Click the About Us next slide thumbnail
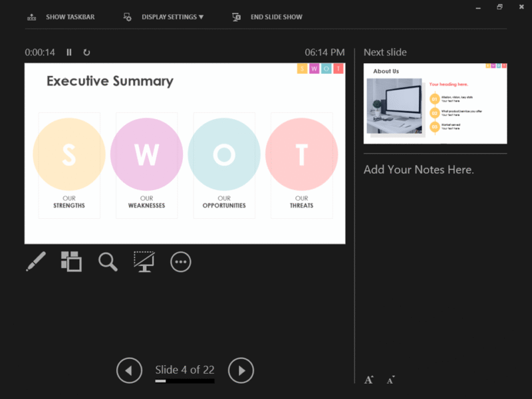Screen dimensions: 532x399 pos(435,104)
